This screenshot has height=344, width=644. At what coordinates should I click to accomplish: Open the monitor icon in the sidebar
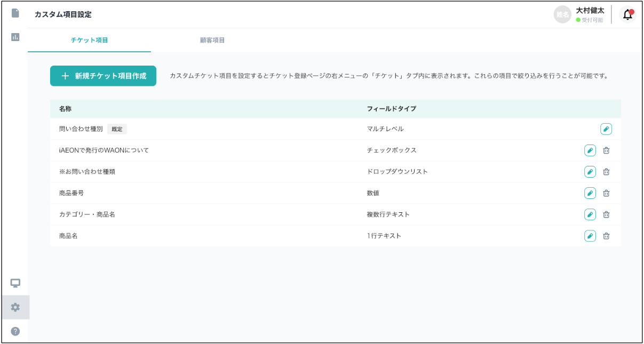[x=15, y=283]
